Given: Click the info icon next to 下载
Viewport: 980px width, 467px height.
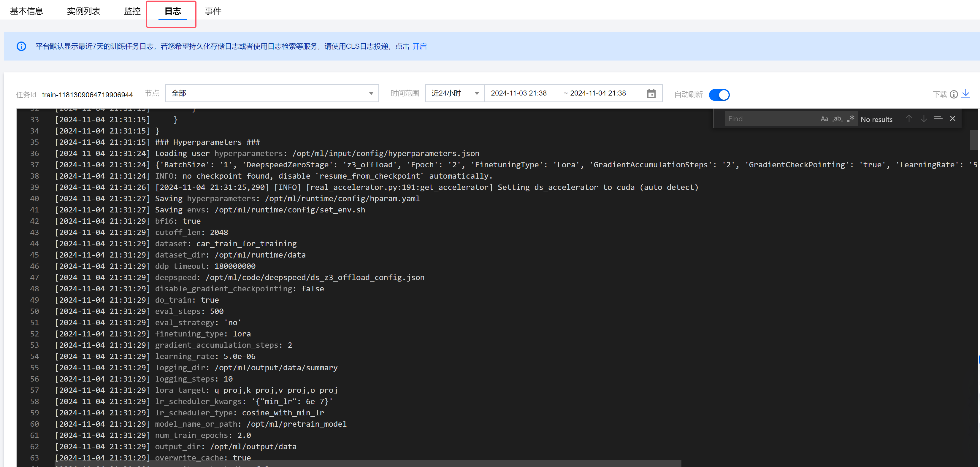Looking at the screenshot, I should click(x=953, y=94).
